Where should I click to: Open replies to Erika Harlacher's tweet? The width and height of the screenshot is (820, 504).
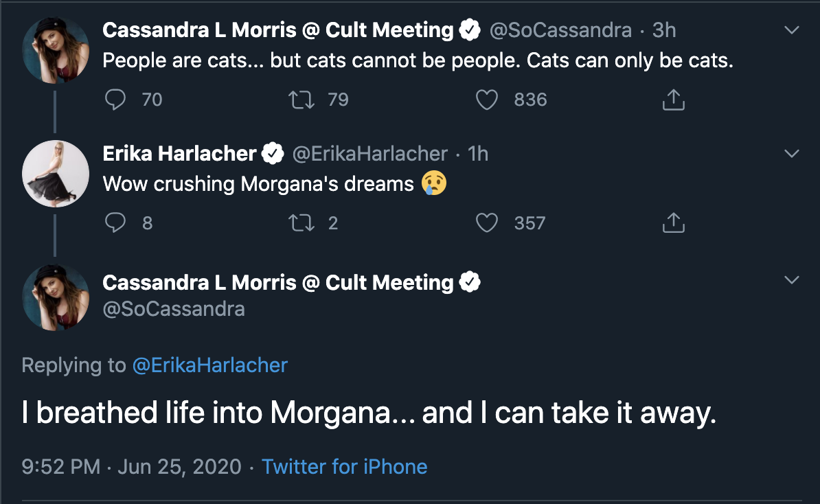116,222
